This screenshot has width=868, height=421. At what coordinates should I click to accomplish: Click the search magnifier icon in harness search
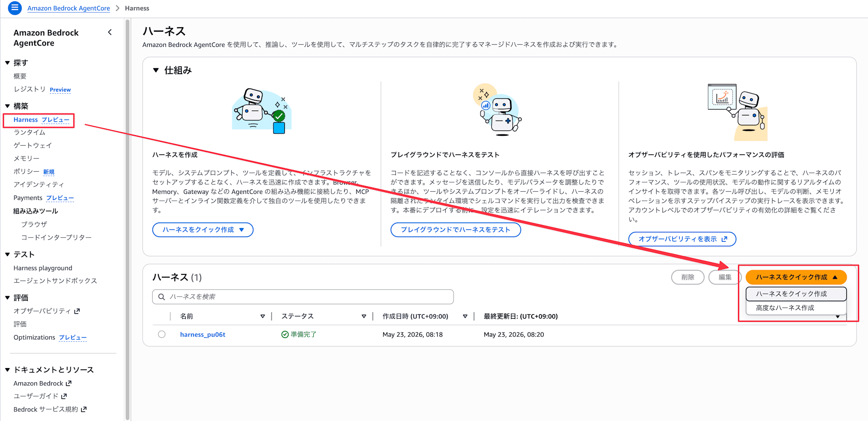coord(161,297)
